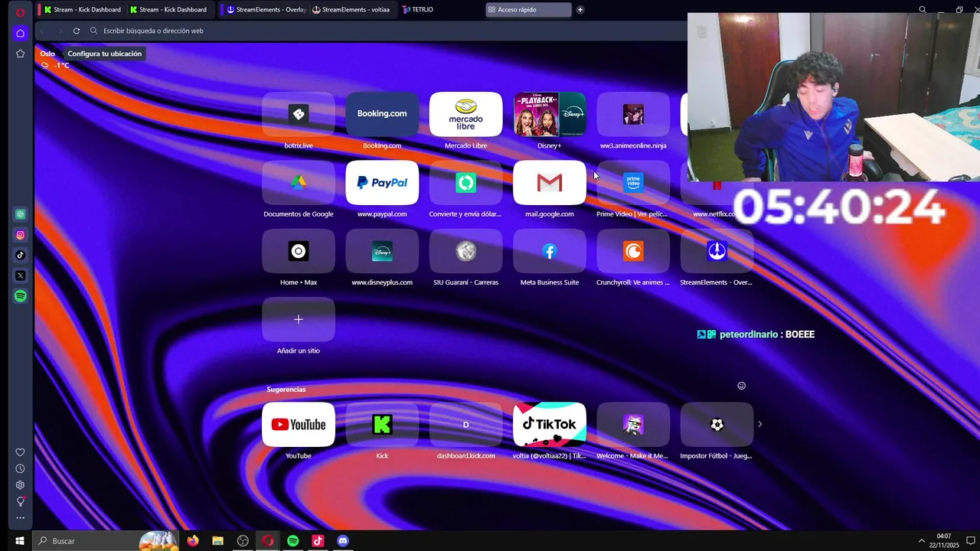Click the emoji smiley icon in chat overlay
The height and width of the screenshot is (551, 980).
pos(741,386)
